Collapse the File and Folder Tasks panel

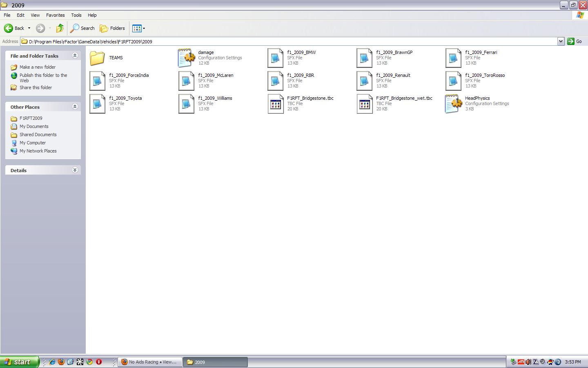[x=75, y=56]
